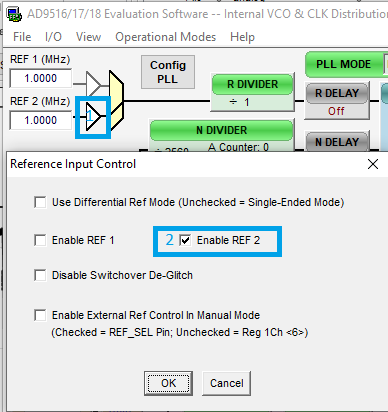388x412 pixels.
Task: Click the REF 2 (MHz) frequency field
Action: click(x=41, y=120)
